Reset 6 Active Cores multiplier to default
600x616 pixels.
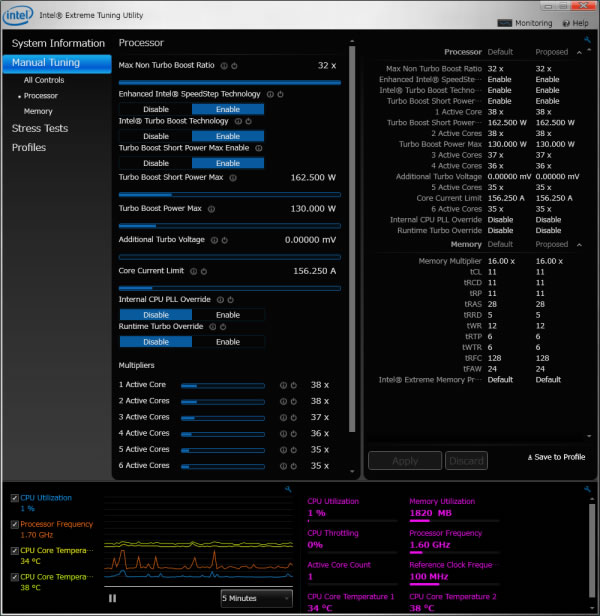294,466
